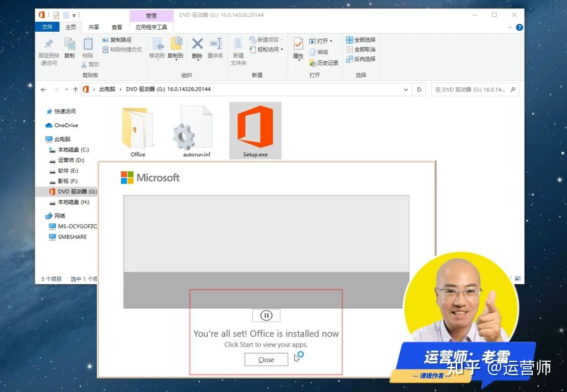Click the Copy icon in ribbon

click(x=69, y=44)
